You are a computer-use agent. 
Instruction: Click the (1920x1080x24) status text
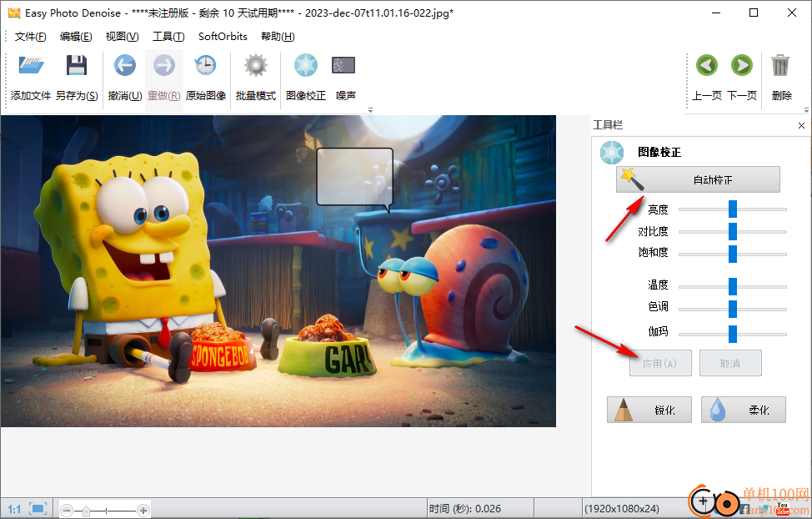click(x=622, y=509)
